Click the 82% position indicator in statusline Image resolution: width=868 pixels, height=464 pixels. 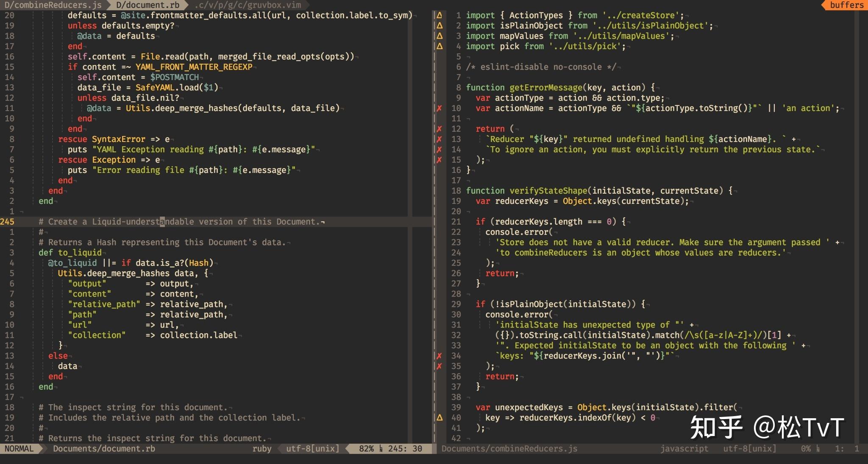click(366, 448)
